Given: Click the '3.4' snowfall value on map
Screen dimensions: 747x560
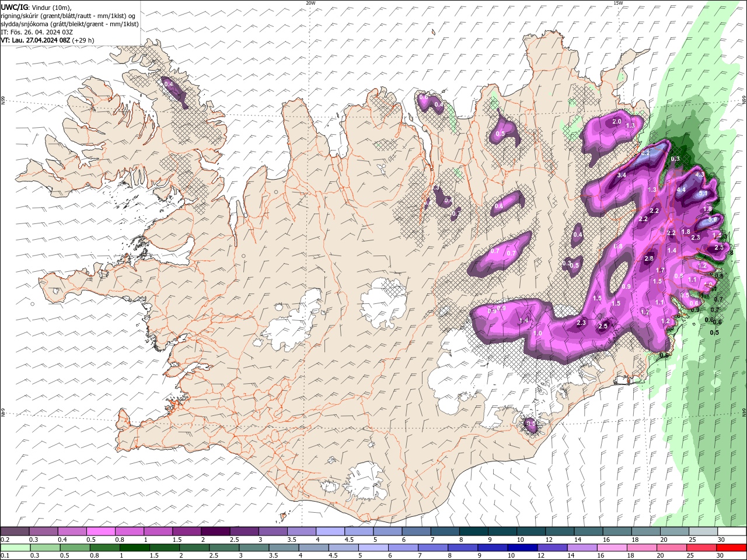Looking at the screenshot, I should point(622,175).
